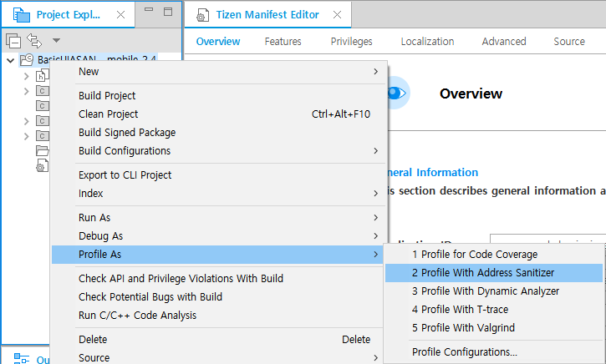Open the Localization tab

pos(427,42)
